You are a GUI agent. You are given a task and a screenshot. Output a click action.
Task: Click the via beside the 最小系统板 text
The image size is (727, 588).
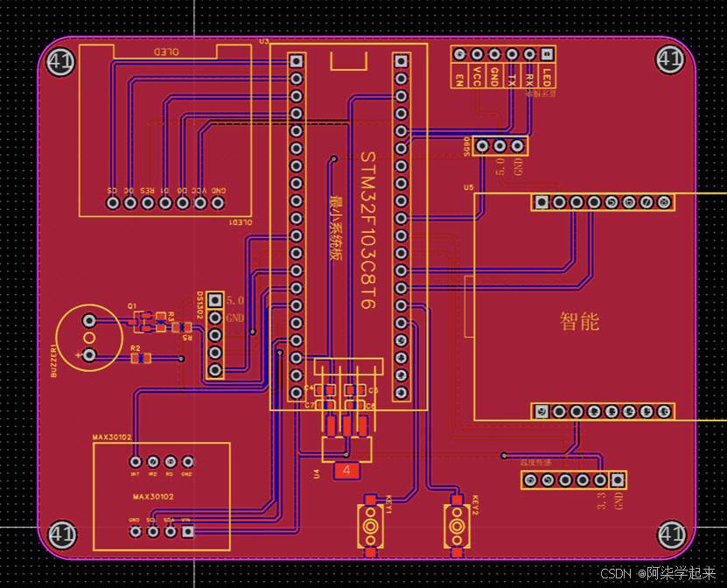pyautogui.click(x=333, y=159)
